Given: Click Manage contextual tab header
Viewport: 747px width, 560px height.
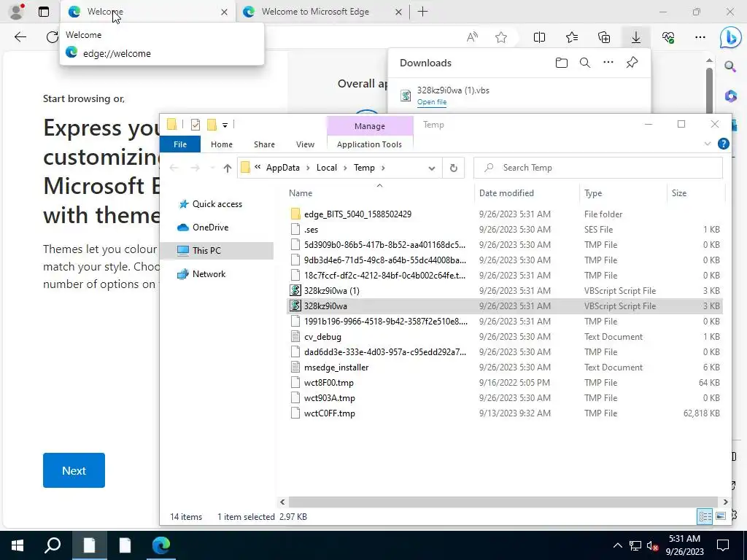Looking at the screenshot, I should (370, 126).
